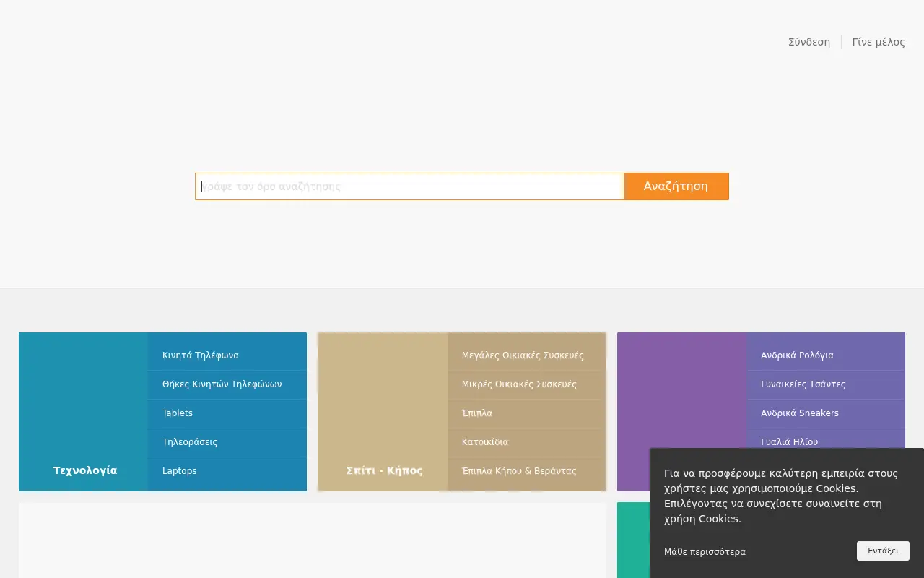Image resolution: width=924 pixels, height=578 pixels.
Task: Select the Τηλεοράσεις category link
Action: point(227,442)
